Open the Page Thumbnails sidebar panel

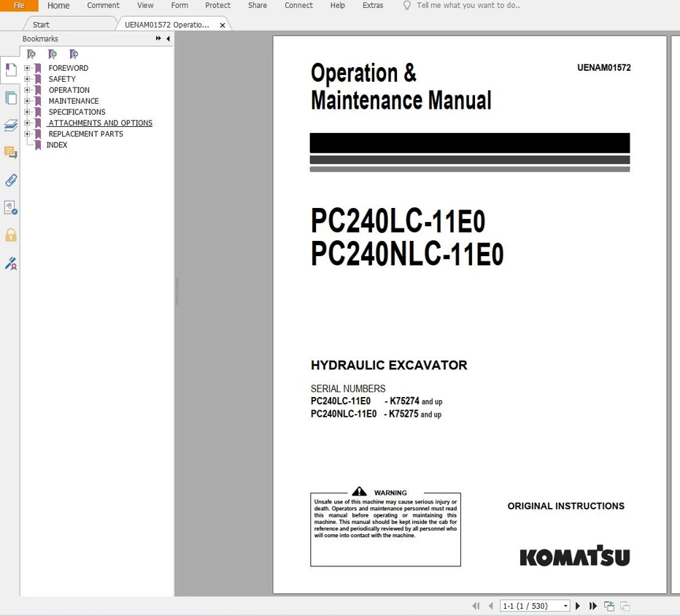coord(11,98)
